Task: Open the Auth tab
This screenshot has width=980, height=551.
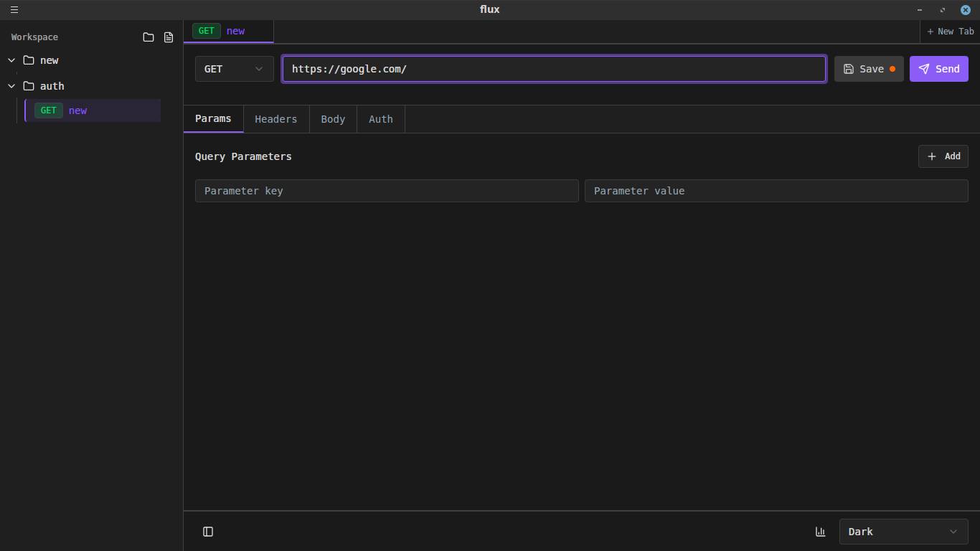Action: click(x=380, y=119)
